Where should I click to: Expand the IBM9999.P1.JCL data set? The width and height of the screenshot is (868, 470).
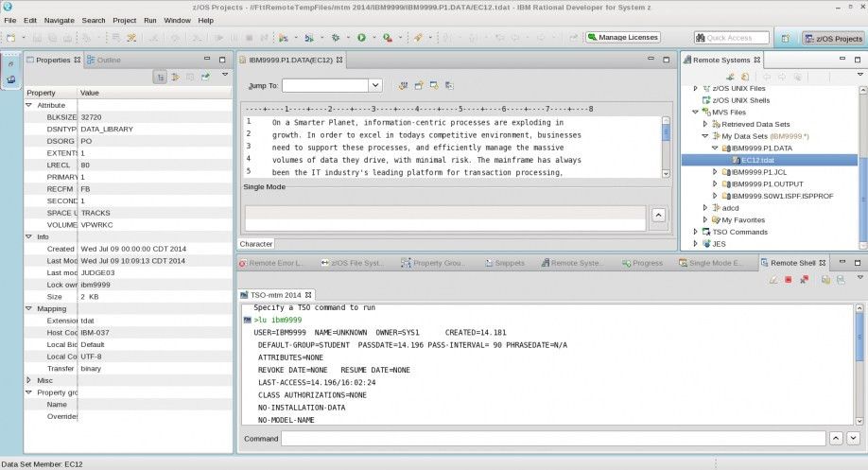click(x=714, y=172)
